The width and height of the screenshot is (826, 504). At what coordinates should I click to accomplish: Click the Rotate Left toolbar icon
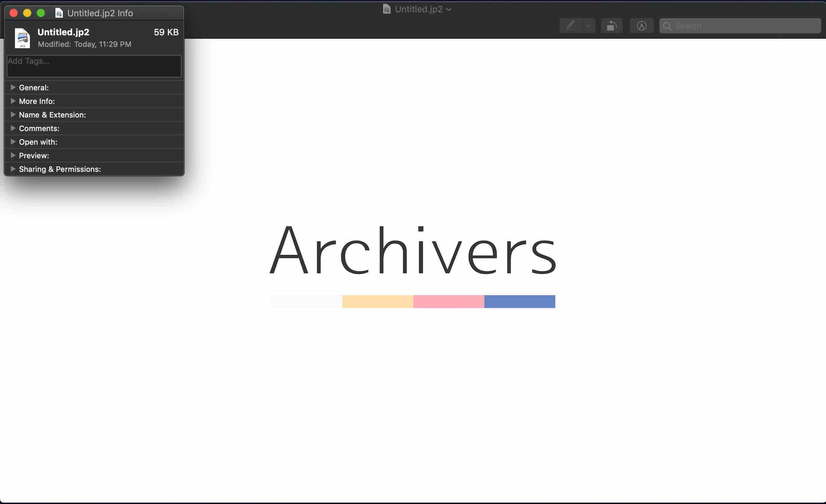click(x=612, y=26)
